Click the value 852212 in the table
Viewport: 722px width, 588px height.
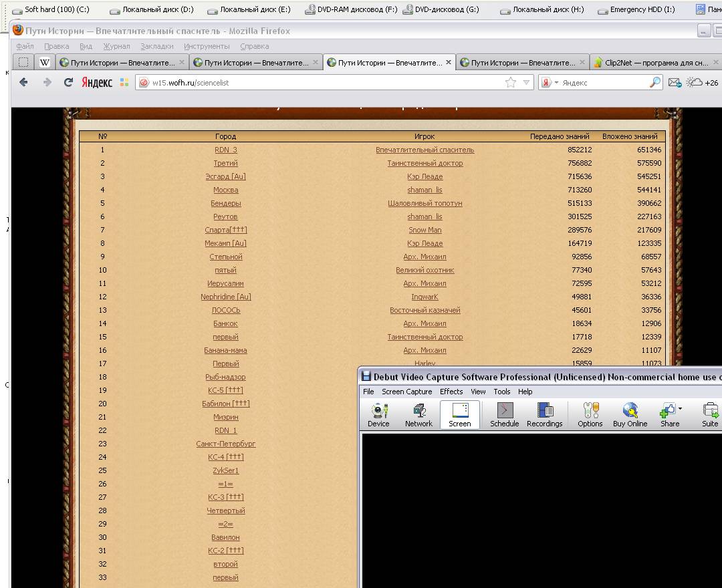tap(580, 150)
